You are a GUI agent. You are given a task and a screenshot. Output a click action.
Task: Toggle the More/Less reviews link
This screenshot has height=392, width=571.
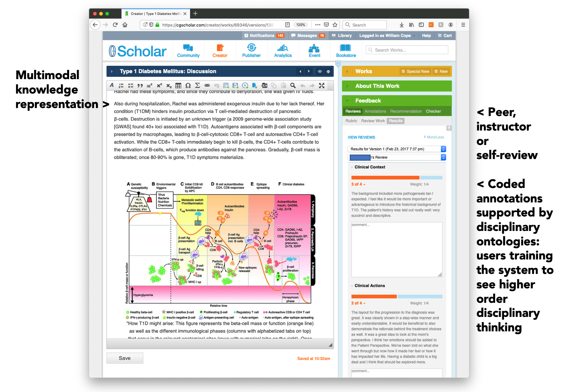(x=434, y=137)
